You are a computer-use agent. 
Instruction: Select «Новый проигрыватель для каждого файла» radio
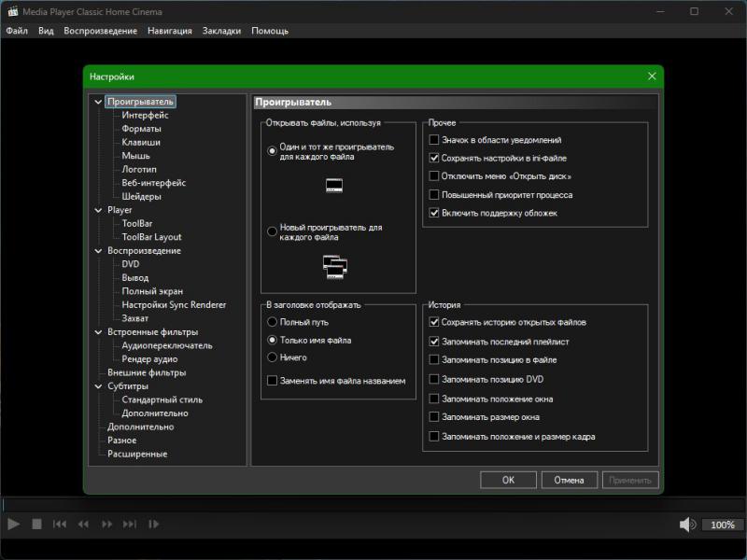point(273,231)
